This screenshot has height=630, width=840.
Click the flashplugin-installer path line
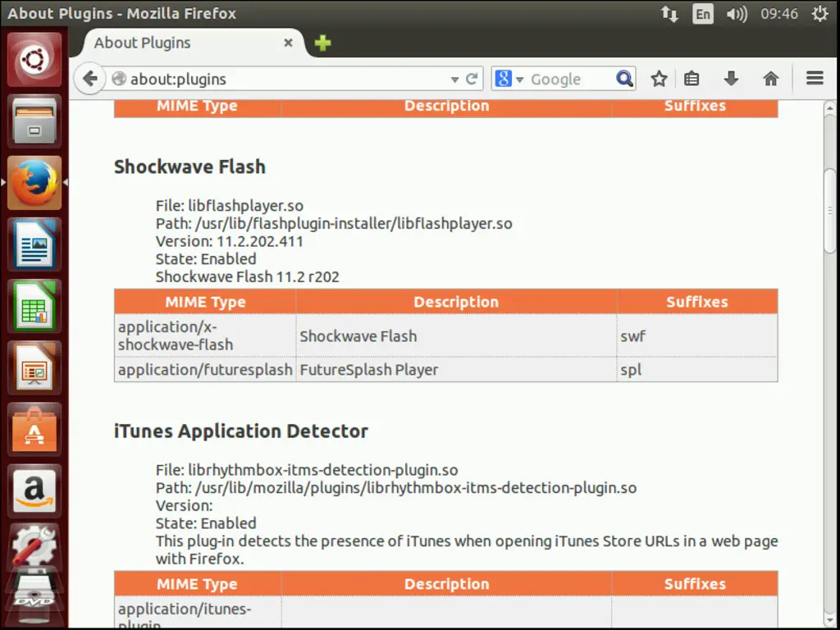pyautogui.click(x=335, y=223)
